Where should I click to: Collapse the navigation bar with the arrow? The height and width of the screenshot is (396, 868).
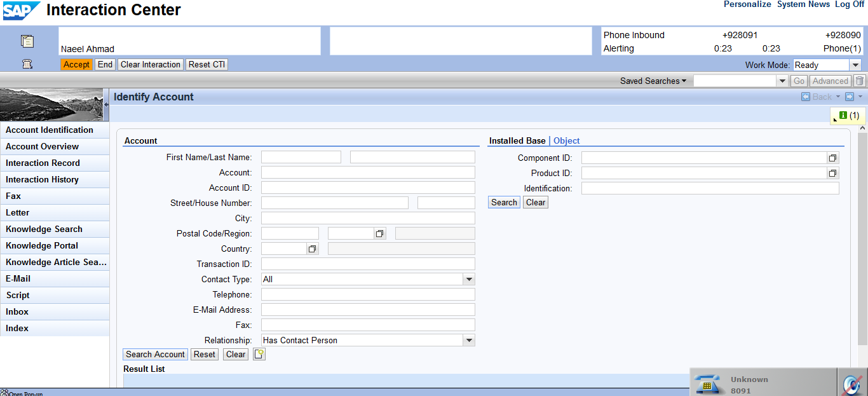tap(107, 104)
